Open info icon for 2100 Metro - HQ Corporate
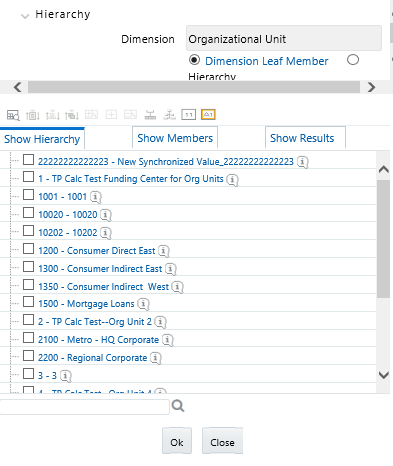This screenshot has height=466, width=393. 167,340
